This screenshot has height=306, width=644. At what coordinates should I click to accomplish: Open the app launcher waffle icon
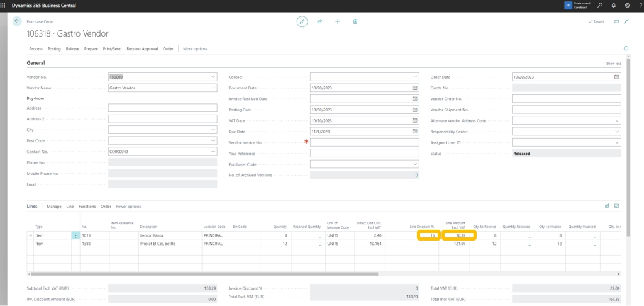coord(3,6)
